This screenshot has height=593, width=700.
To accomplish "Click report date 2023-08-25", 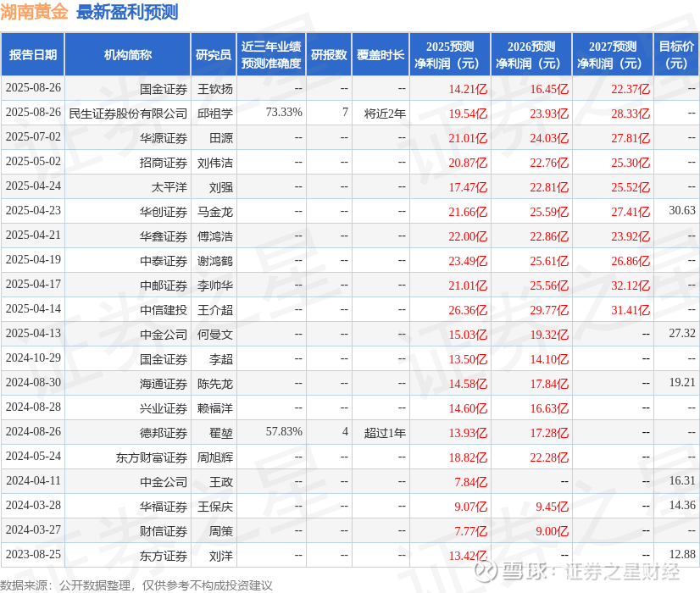I will (34, 554).
